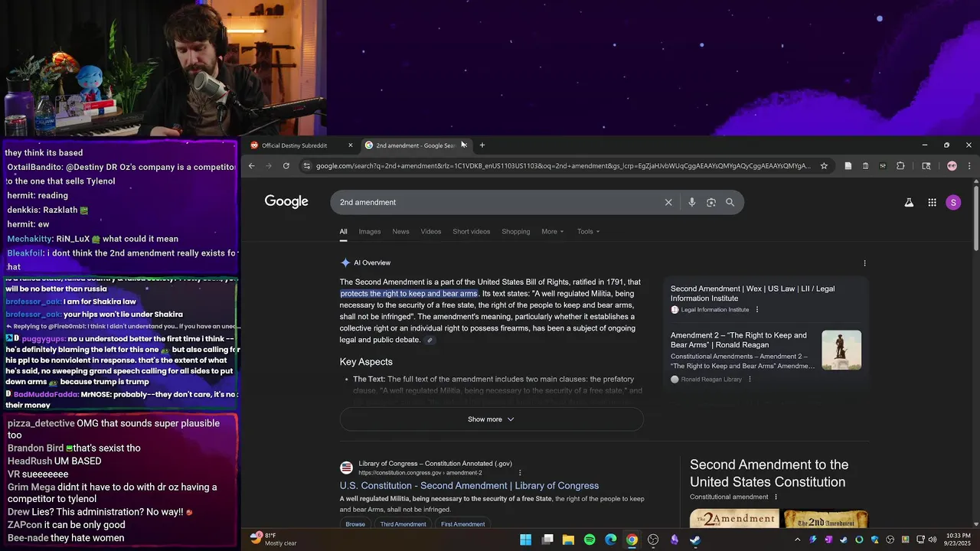The image size is (980, 551).
Task: Click the Third Amendment sitelink chip
Action: [403, 524]
